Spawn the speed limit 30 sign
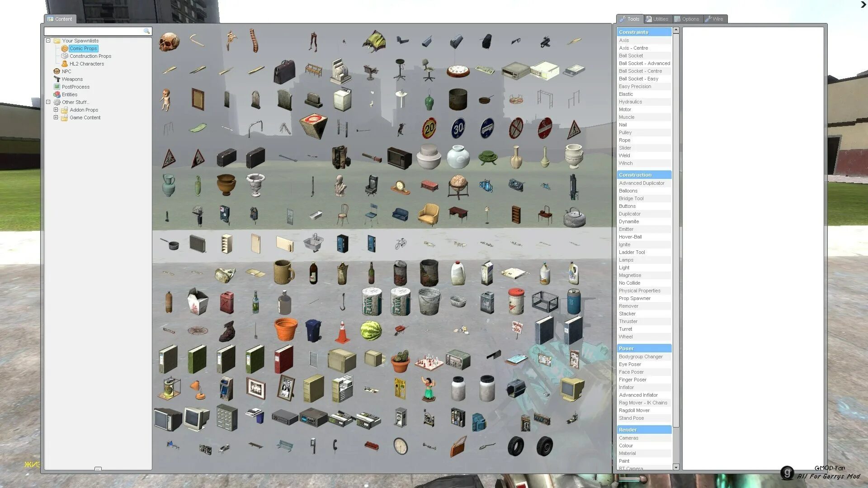 458,129
